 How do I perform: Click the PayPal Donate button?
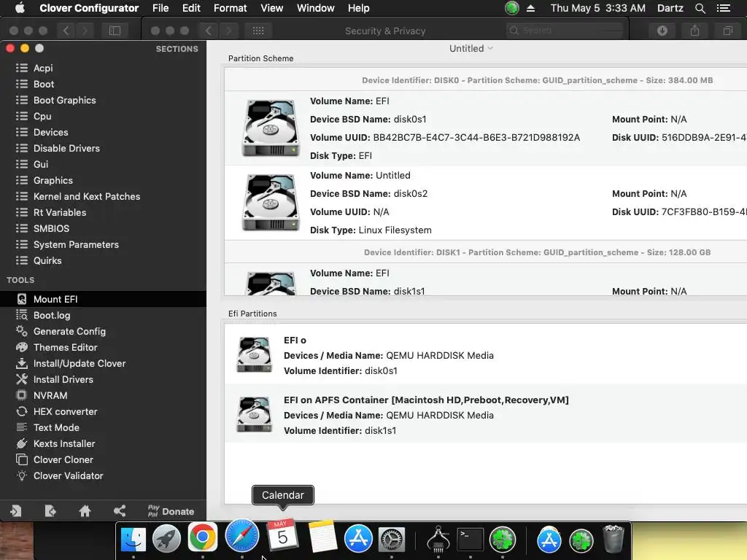[x=171, y=511]
